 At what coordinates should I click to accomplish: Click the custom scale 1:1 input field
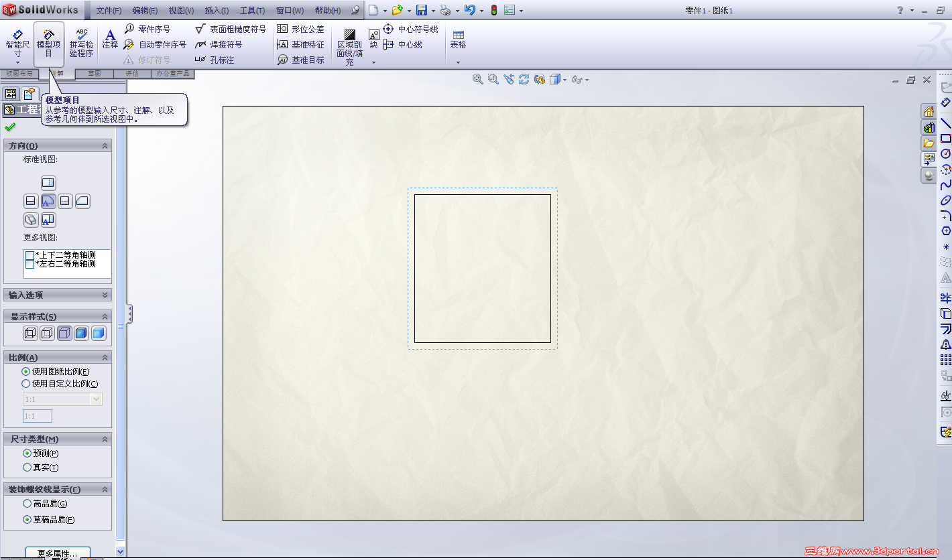(38, 416)
